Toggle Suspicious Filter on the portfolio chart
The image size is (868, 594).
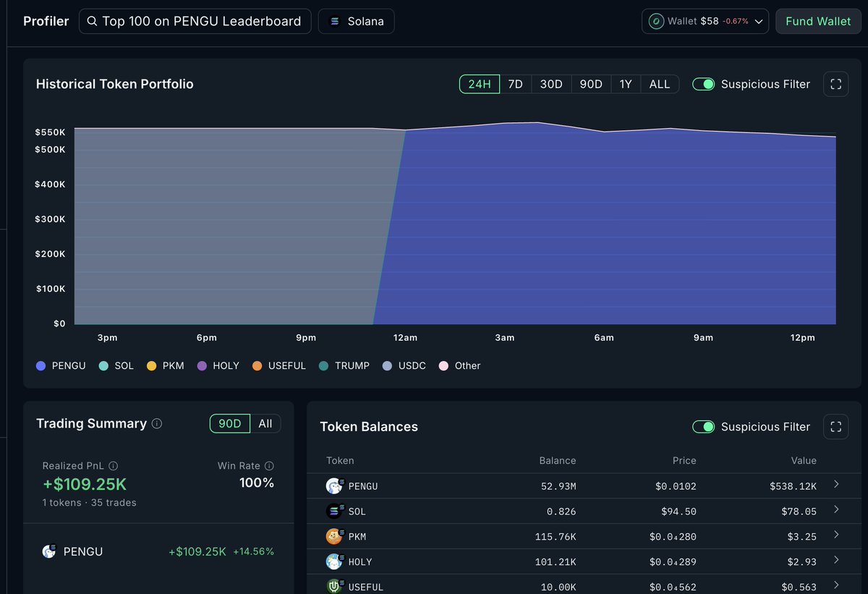click(x=703, y=84)
